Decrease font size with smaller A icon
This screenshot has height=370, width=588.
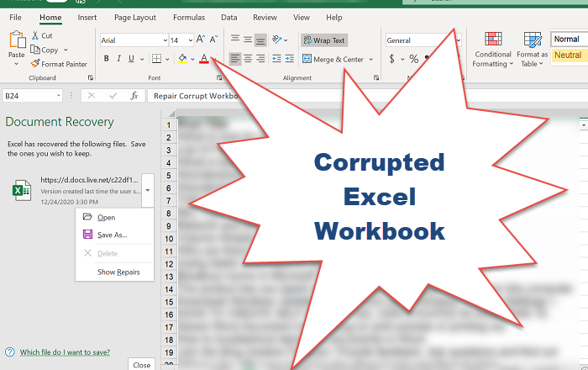click(x=213, y=39)
